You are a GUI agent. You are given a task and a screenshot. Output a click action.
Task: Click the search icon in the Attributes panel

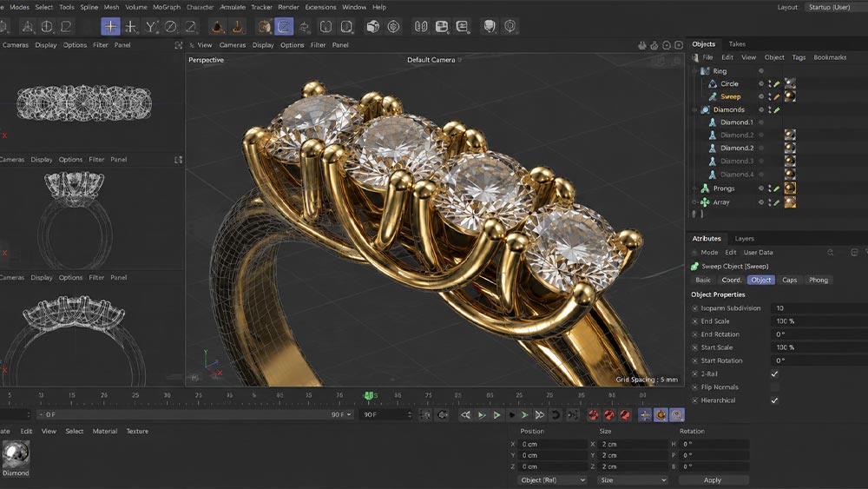coord(831,253)
